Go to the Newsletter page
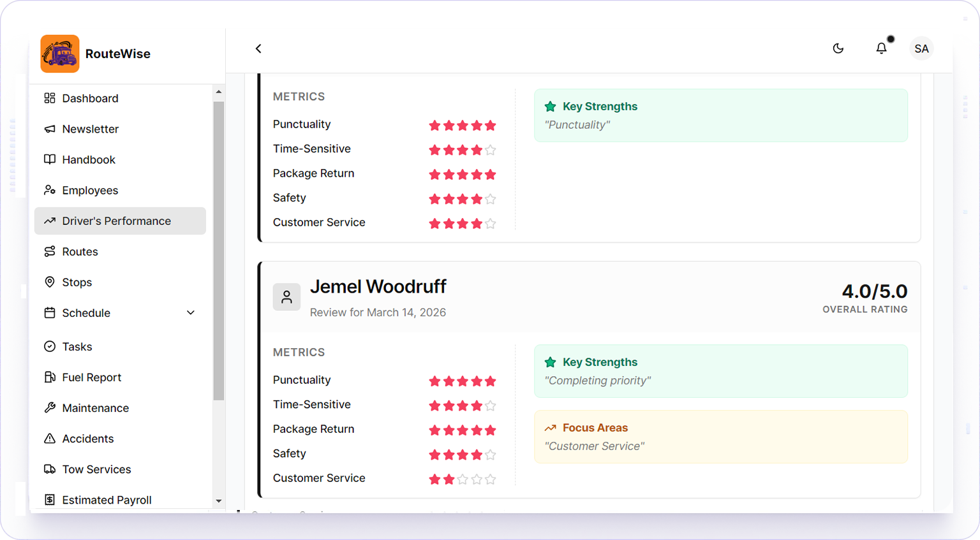This screenshot has height=540, width=980. pyautogui.click(x=90, y=129)
